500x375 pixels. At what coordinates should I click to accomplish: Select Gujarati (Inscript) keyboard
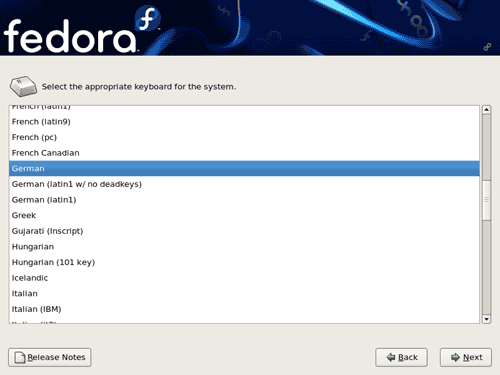coord(244,231)
